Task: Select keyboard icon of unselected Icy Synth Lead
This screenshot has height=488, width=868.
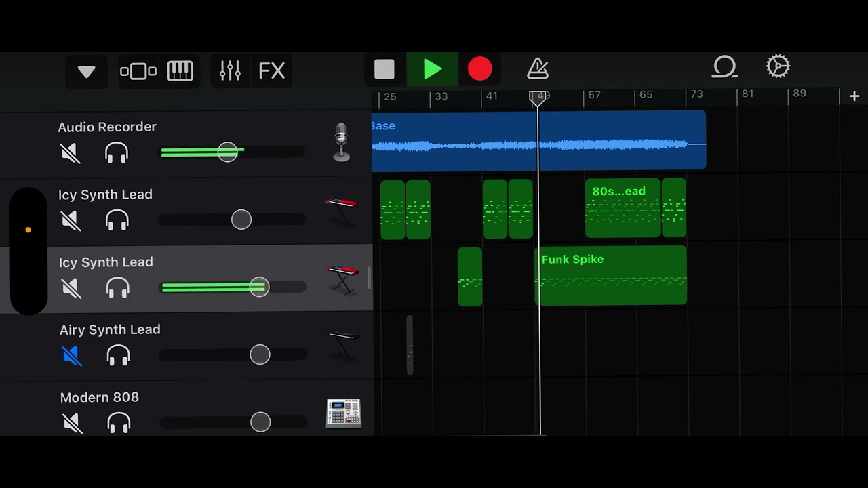Action: point(341,211)
